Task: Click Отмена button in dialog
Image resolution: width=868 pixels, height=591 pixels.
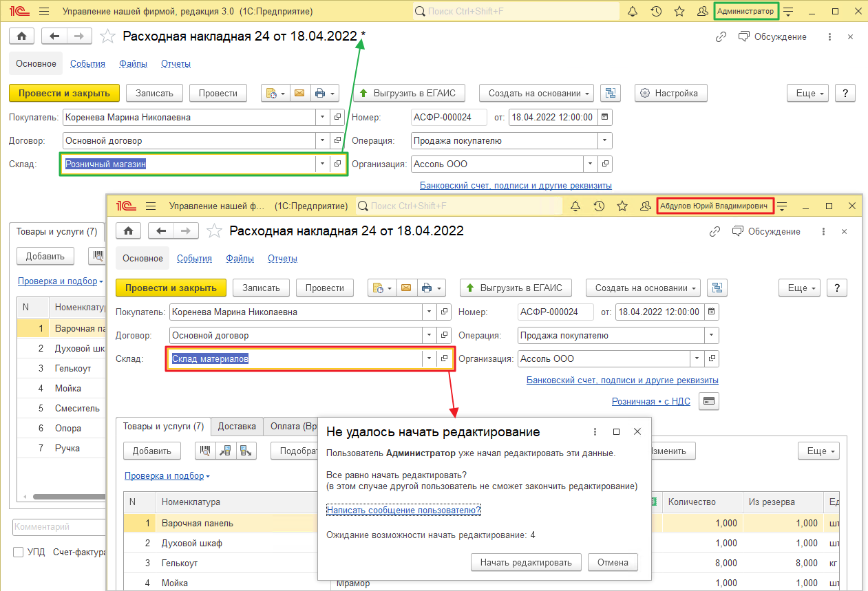Action: coord(613,563)
